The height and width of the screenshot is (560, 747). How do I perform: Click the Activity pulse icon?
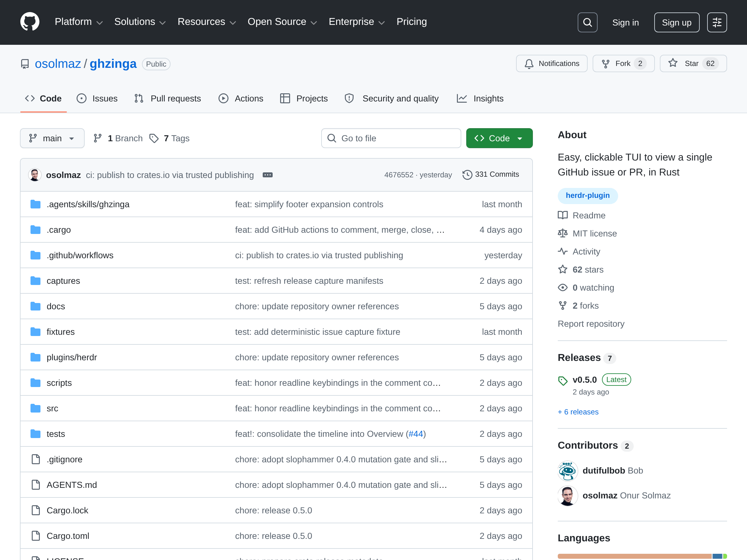pyautogui.click(x=563, y=251)
